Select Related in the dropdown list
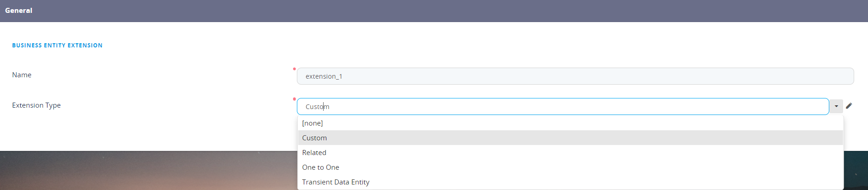The height and width of the screenshot is (190, 868). point(314,153)
